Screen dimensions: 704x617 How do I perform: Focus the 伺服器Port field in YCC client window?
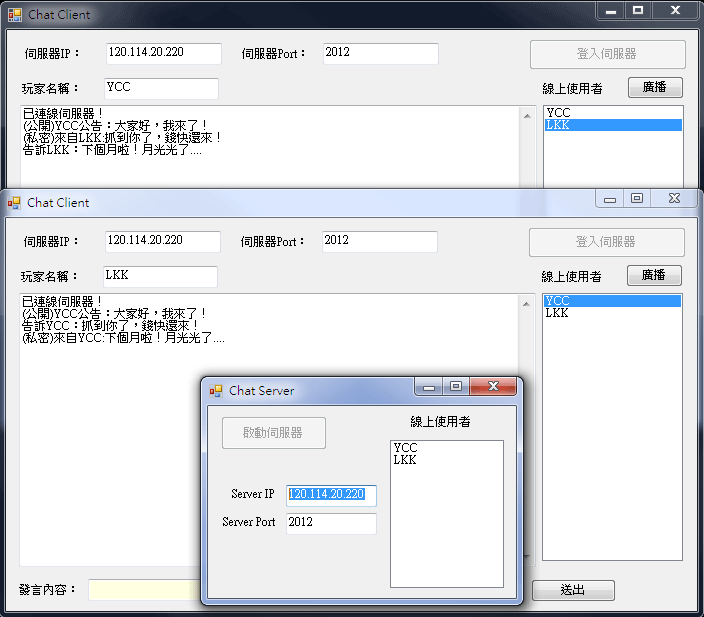(x=381, y=53)
